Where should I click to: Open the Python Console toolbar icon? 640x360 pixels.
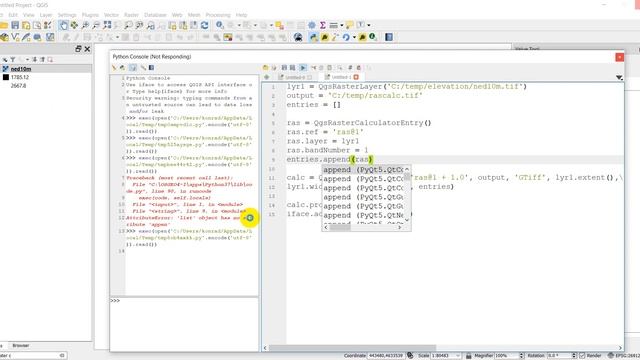pyautogui.click(x=313, y=37)
